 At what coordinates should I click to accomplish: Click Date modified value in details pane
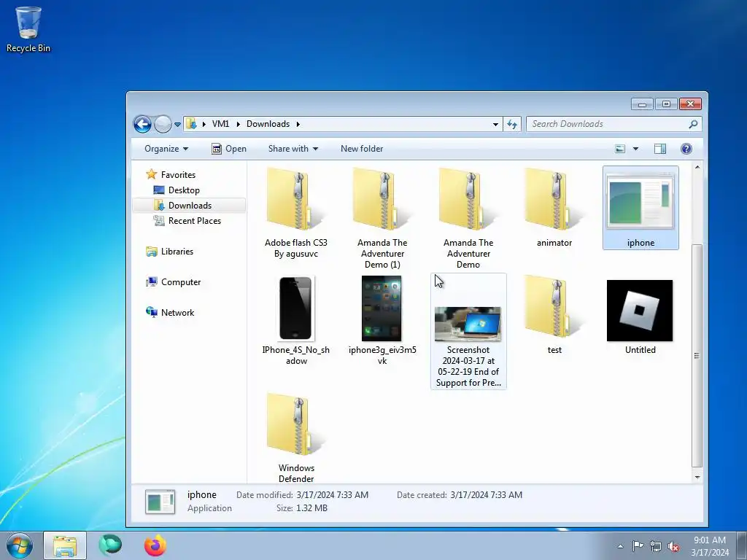coord(332,495)
